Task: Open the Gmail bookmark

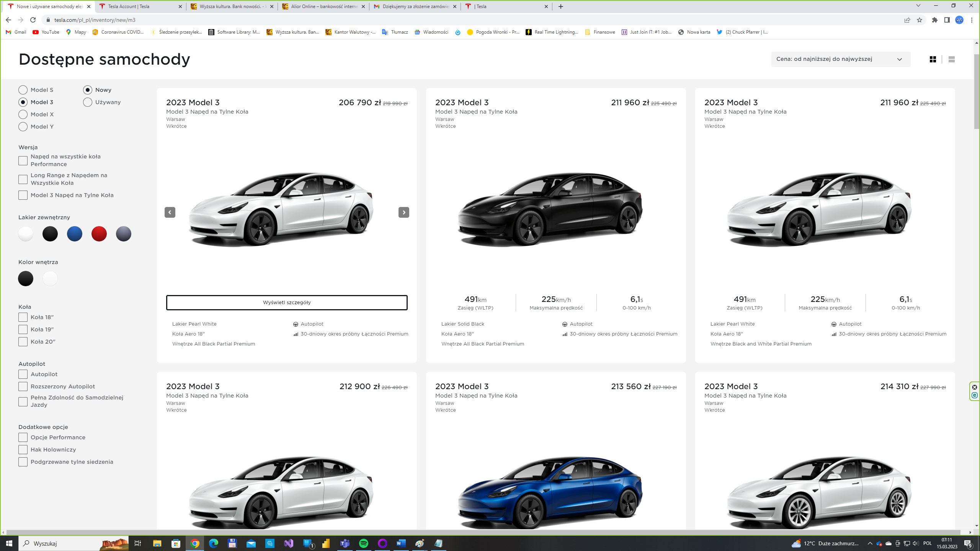Action: [x=16, y=32]
